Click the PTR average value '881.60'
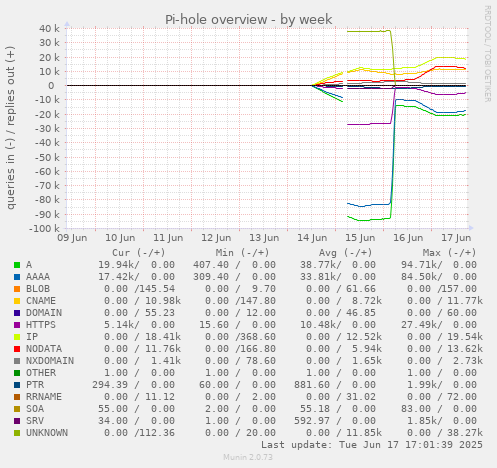 [x=312, y=385]
